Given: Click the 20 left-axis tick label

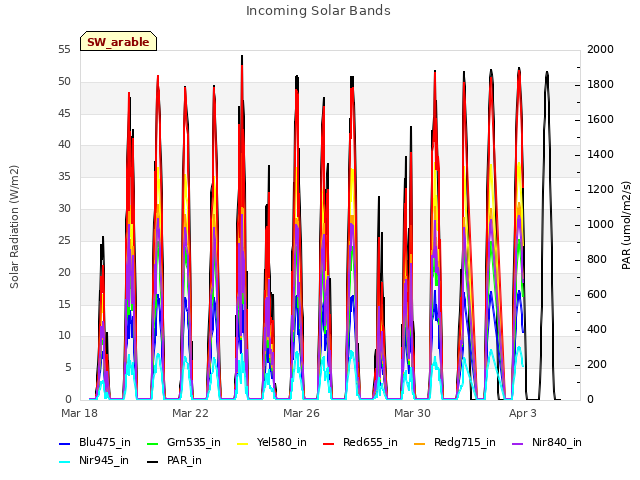Looking at the screenshot, I should pyautogui.click(x=64, y=272).
